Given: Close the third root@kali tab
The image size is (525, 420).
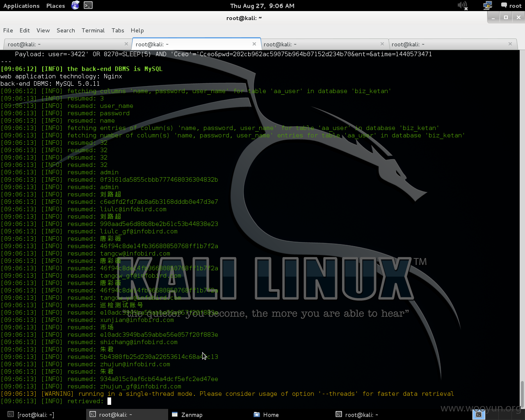Looking at the screenshot, I should point(382,44).
